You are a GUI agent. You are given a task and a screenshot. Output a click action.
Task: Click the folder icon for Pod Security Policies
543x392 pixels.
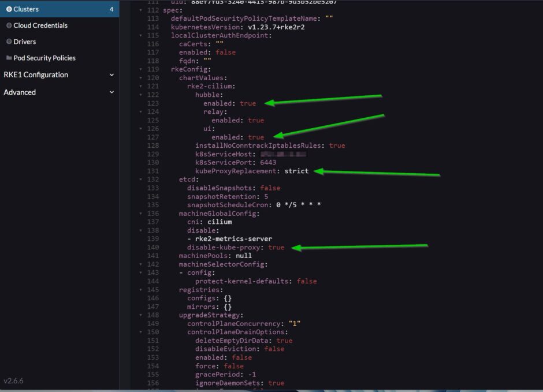[x=9, y=58]
